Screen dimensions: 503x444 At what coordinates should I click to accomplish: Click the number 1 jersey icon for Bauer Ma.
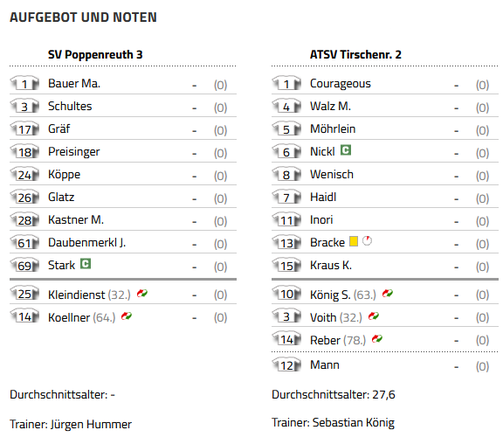[24, 83]
